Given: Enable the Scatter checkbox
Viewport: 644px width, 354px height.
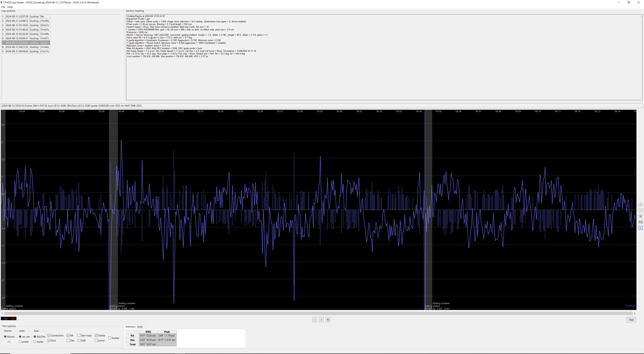Looking at the screenshot, I should pyautogui.click(x=110, y=338).
